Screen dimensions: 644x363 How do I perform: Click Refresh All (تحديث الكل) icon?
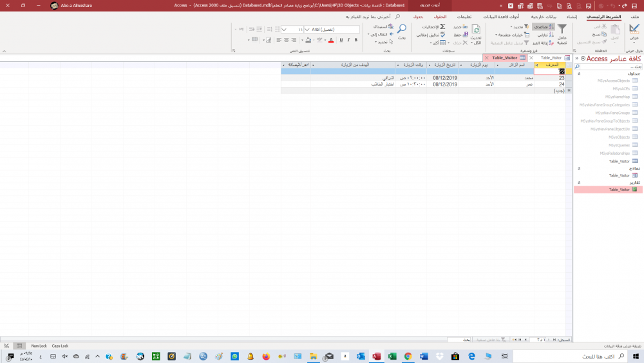[x=476, y=30]
